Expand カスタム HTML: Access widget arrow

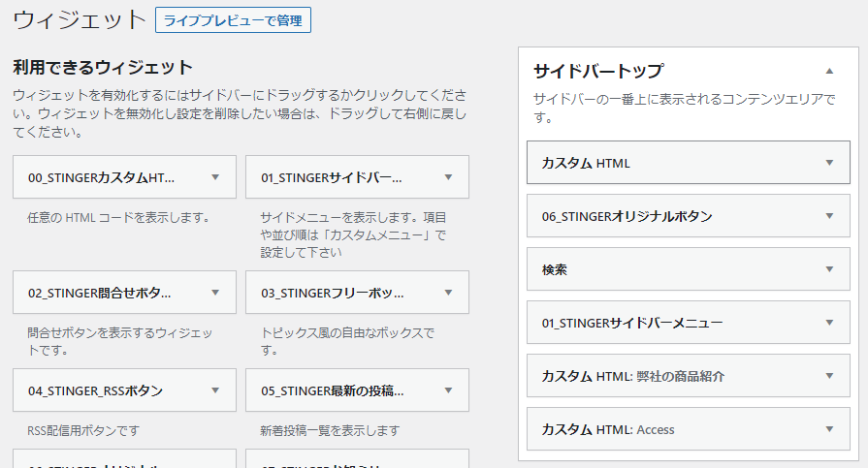tap(829, 429)
